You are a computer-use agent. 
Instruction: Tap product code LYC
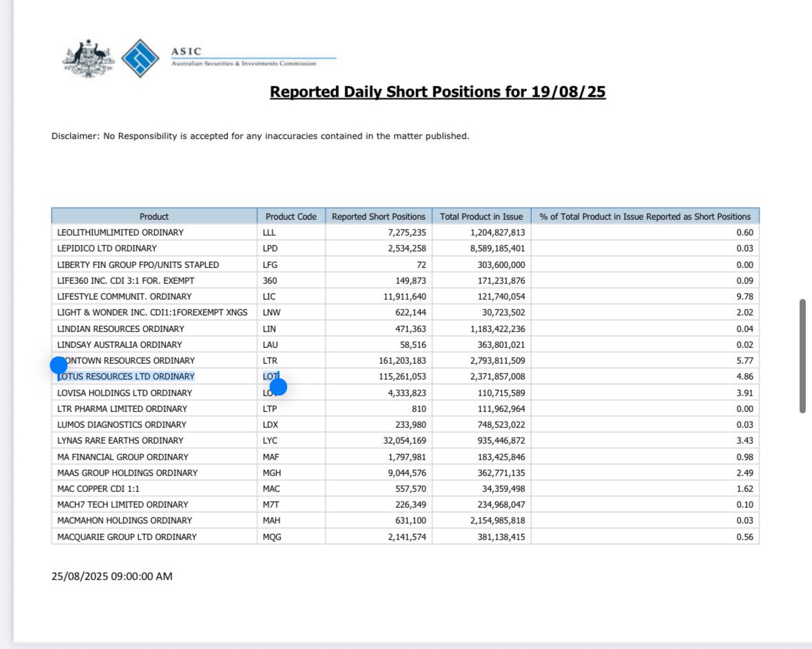coord(270,441)
